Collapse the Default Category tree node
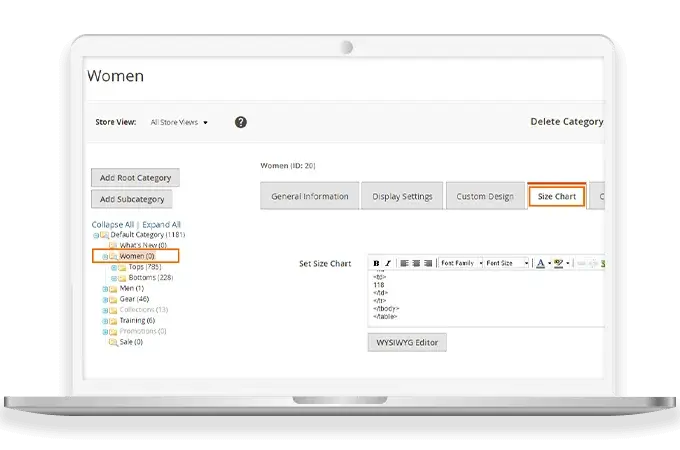This screenshot has width=680, height=450. [96, 235]
